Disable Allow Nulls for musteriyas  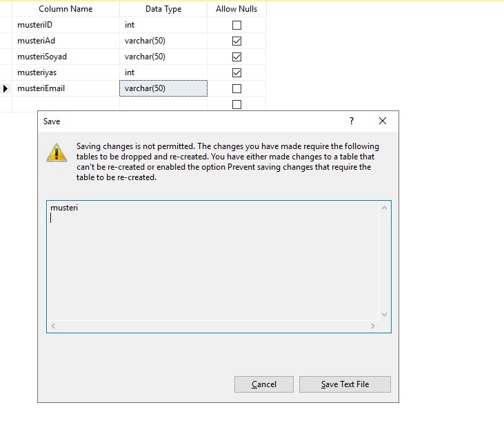(x=236, y=72)
